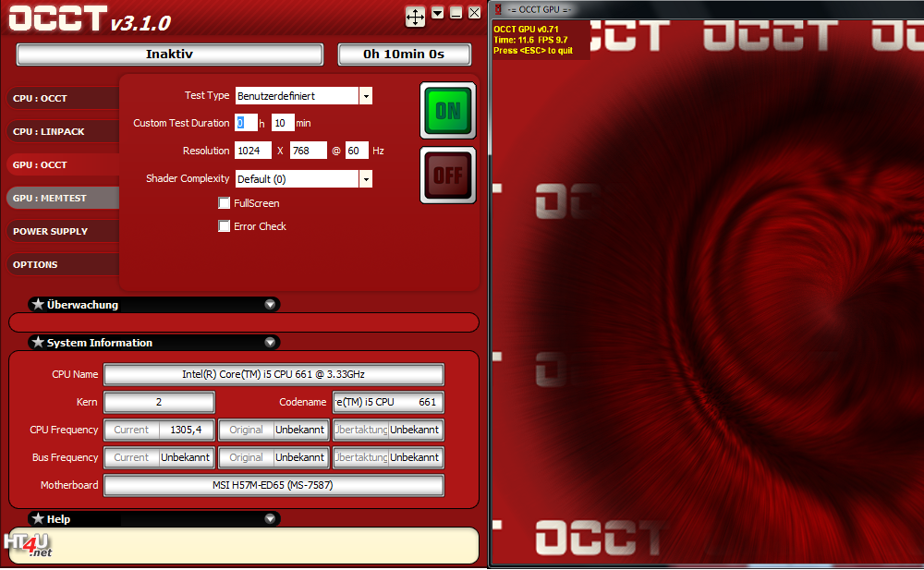
Task: Click the Motherboard field MSI H57M-ED65
Action: point(274,485)
